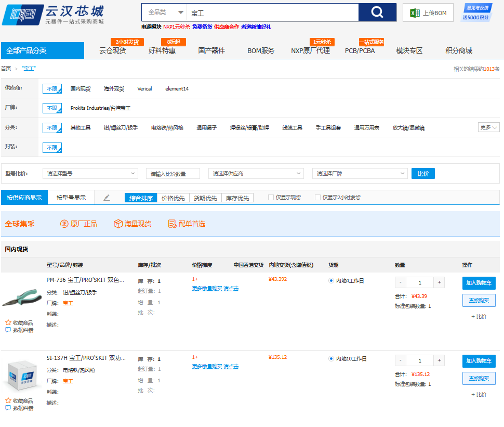Image resolution: width=504 pixels, height=427 pixels.
Task: Toggle the 仅显示现货 checkbox
Action: 271,198
